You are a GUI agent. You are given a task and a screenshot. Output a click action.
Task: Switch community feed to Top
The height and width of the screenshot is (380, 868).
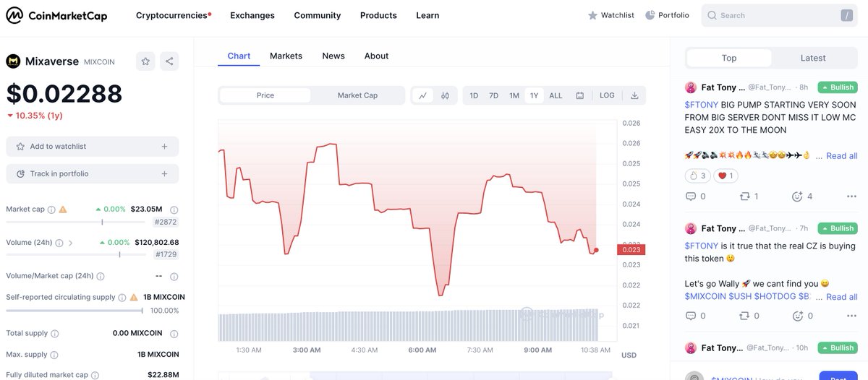click(729, 58)
